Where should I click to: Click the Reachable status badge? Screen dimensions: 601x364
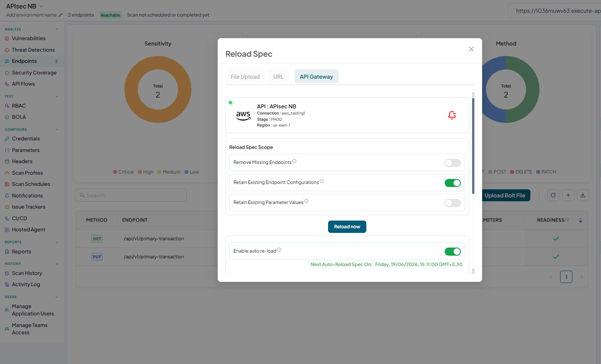tap(110, 15)
